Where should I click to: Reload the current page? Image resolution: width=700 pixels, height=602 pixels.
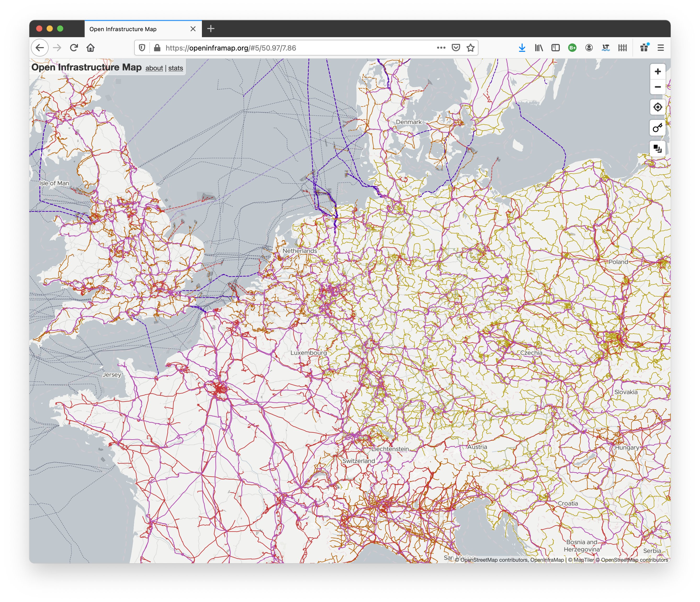tap(74, 48)
